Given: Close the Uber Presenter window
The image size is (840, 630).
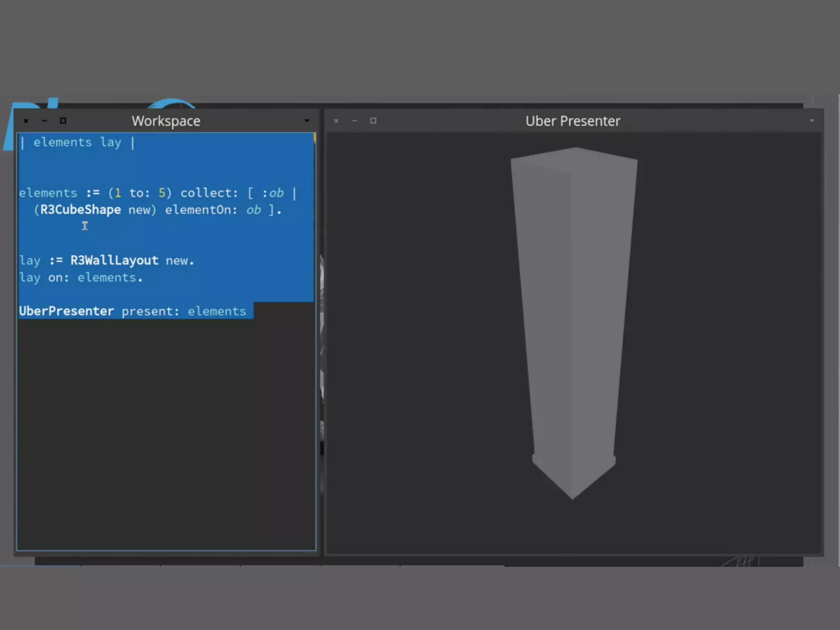Looking at the screenshot, I should [x=336, y=121].
